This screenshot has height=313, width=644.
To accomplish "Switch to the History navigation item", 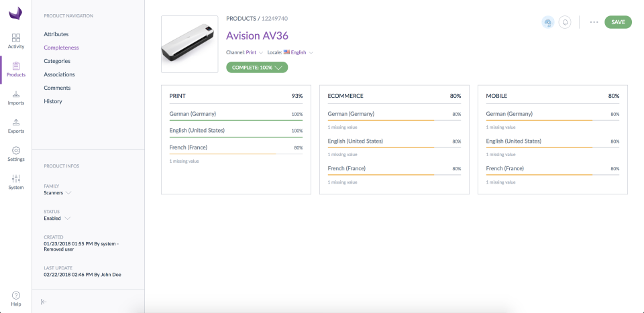I will pos(52,101).
